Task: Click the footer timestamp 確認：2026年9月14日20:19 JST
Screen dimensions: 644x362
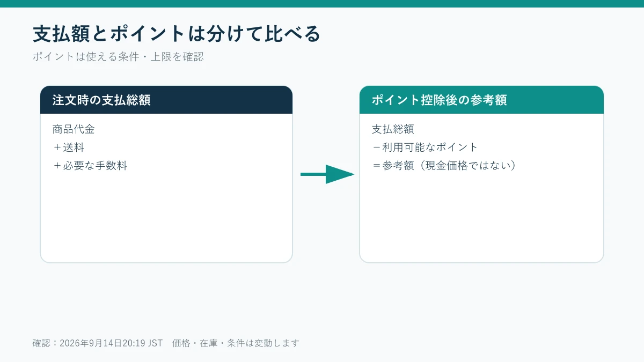Action: (x=98, y=343)
